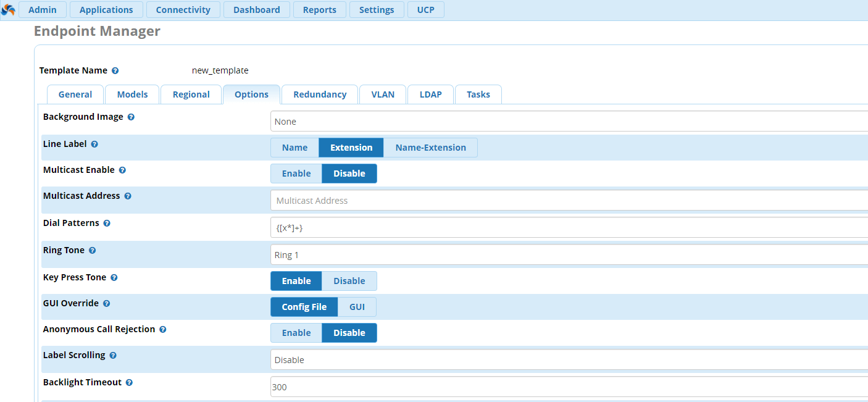Open help for Template Name
This screenshot has width=868, height=402.
tap(115, 71)
